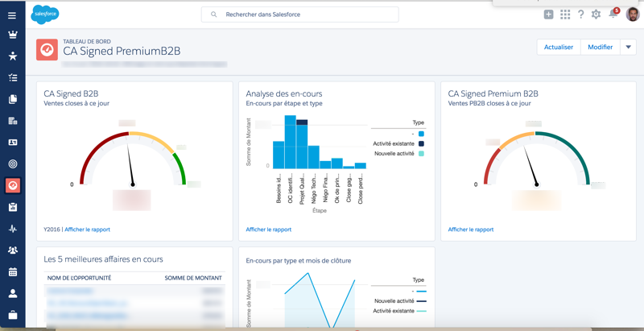This screenshot has height=331, width=644.
Task: Open the contacts card sidebar icon
Action: coord(13,142)
